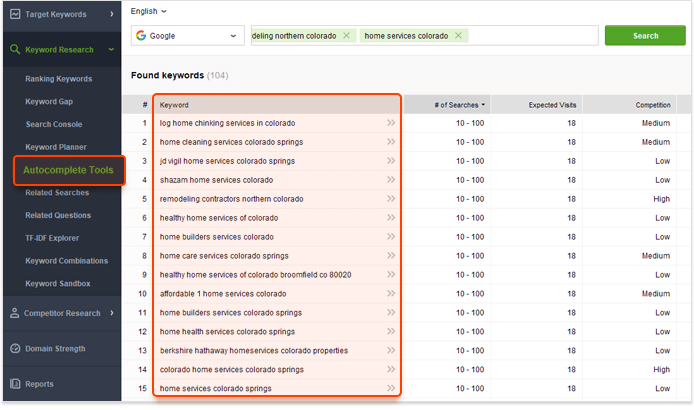The height and width of the screenshot is (410, 694).
Task: Click the Competition column header
Action: 653,105
